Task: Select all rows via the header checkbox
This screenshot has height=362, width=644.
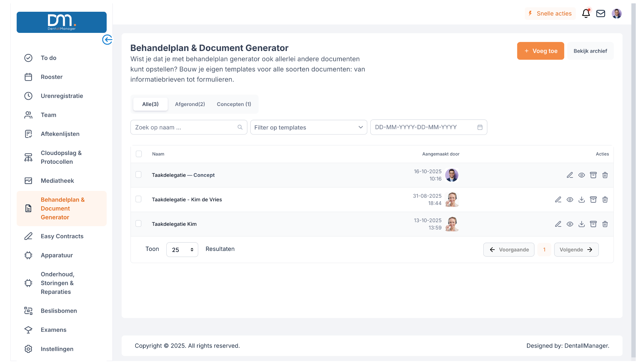Action: 139,154
